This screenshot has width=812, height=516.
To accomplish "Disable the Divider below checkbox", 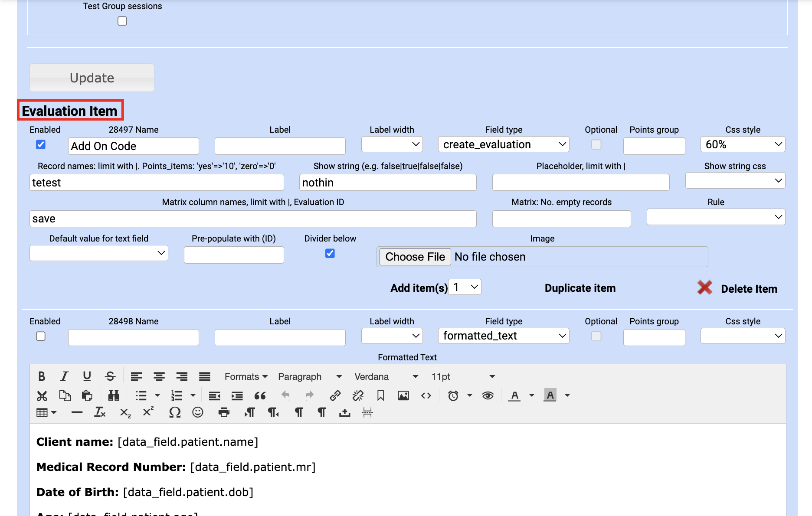I will pyautogui.click(x=330, y=253).
